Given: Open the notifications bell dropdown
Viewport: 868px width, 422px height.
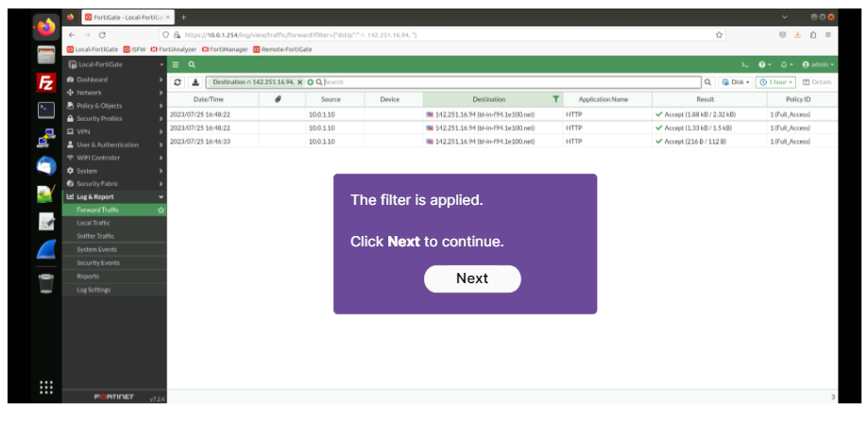Looking at the screenshot, I should tap(787, 65).
